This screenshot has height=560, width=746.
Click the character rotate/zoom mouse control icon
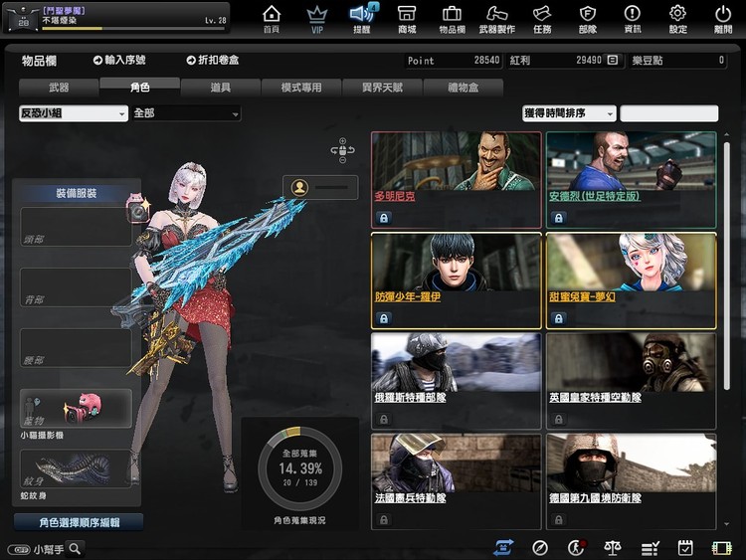pos(342,150)
